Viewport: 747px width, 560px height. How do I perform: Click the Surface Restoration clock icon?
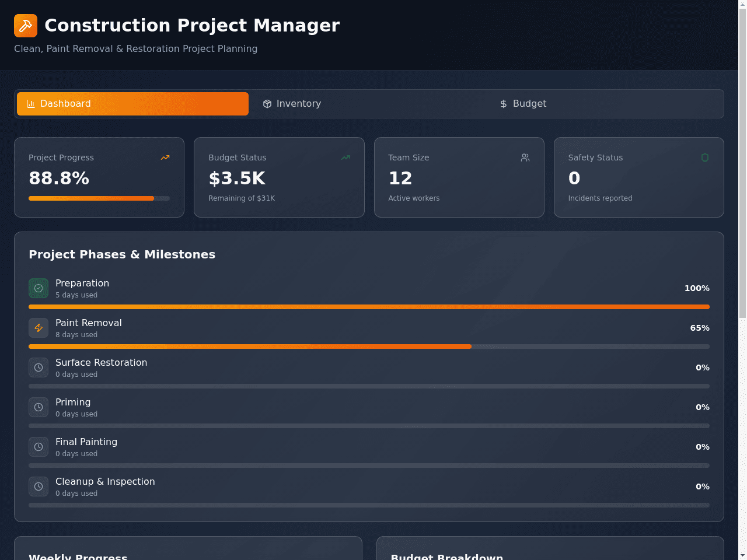(x=39, y=367)
